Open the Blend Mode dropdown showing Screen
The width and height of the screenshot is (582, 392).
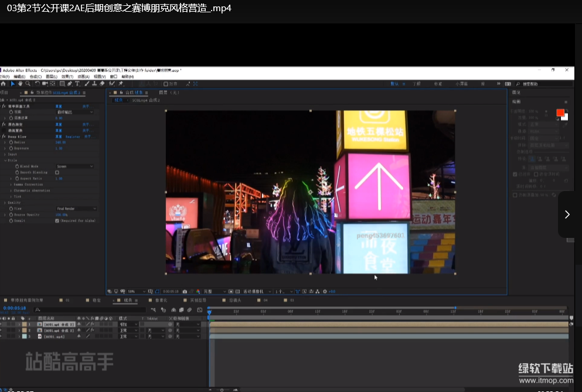point(74,166)
